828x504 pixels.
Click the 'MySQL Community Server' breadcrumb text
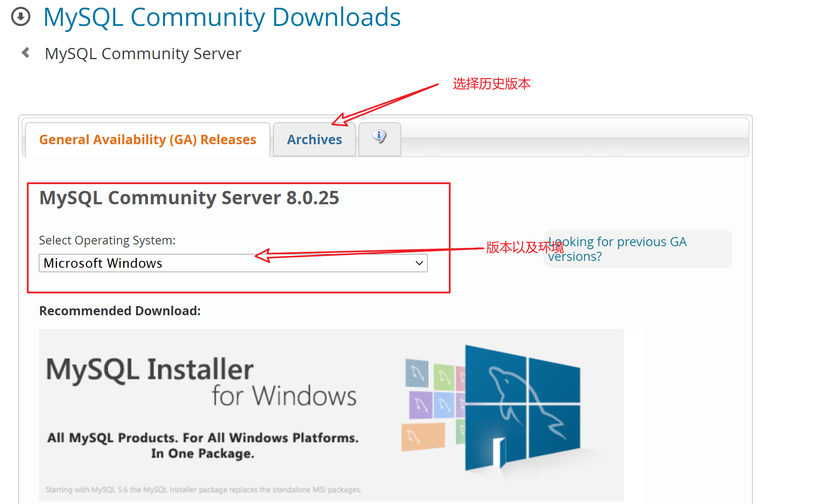143,54
